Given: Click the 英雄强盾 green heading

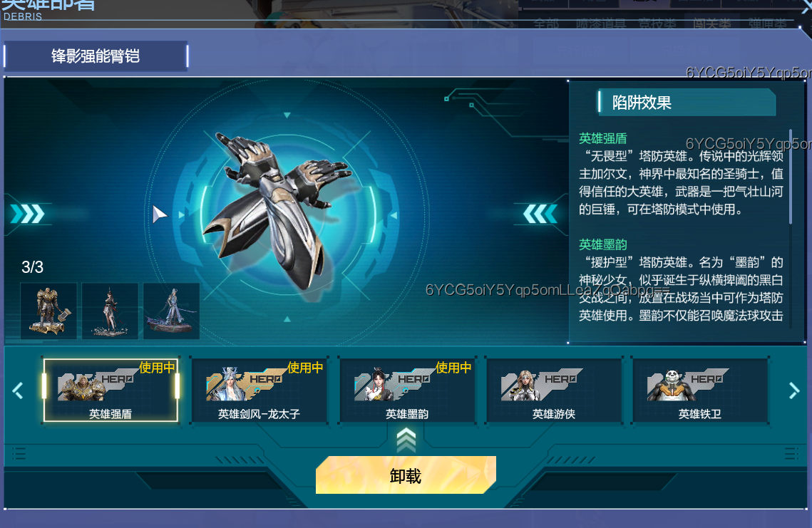Looking at the screenshot, I should 603,138.
